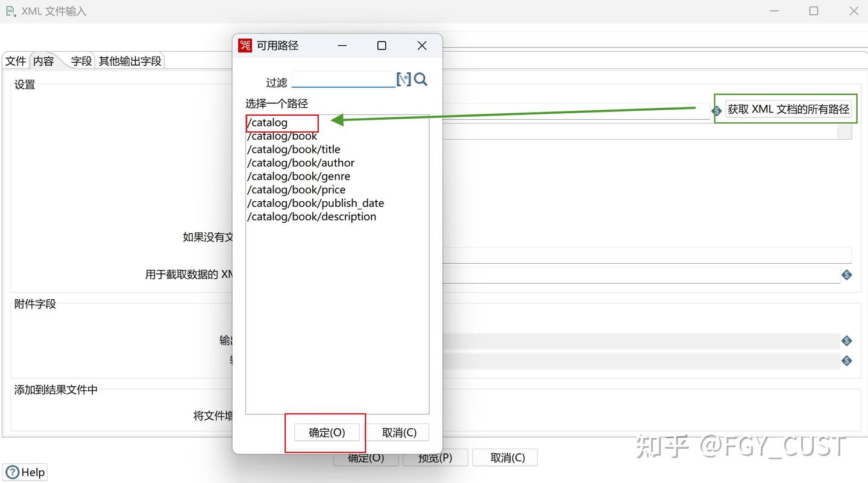Click the upper $ variable icon in 附件字段 section

(x=846, y=340)
